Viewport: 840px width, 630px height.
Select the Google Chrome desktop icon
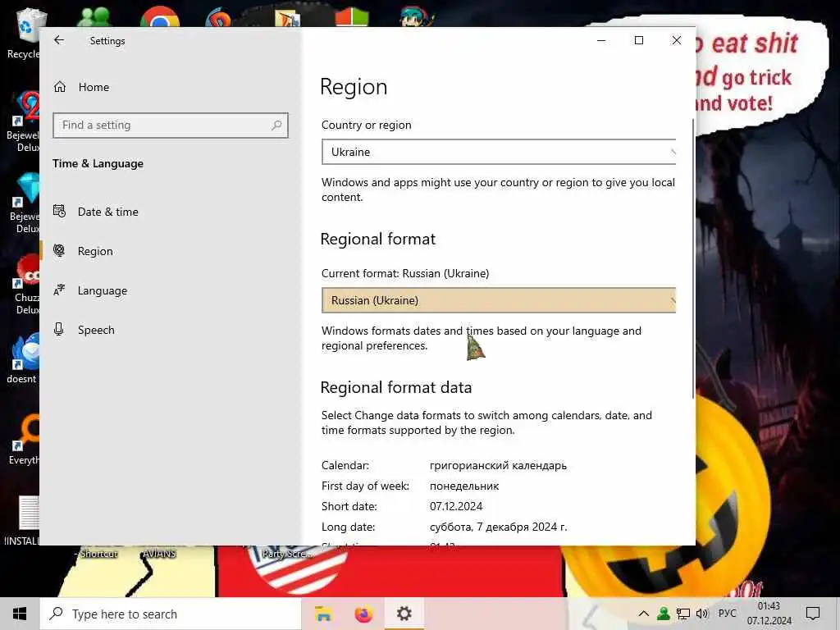(160, 16)
